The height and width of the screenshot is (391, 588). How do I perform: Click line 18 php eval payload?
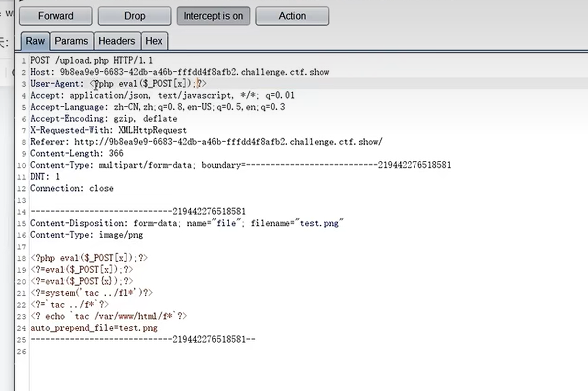pyautogui.click(x=89, y=258)
